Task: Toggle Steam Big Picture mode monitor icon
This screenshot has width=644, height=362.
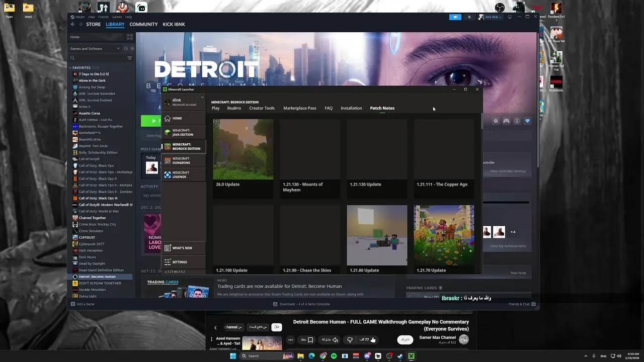Action: point(509,17)
